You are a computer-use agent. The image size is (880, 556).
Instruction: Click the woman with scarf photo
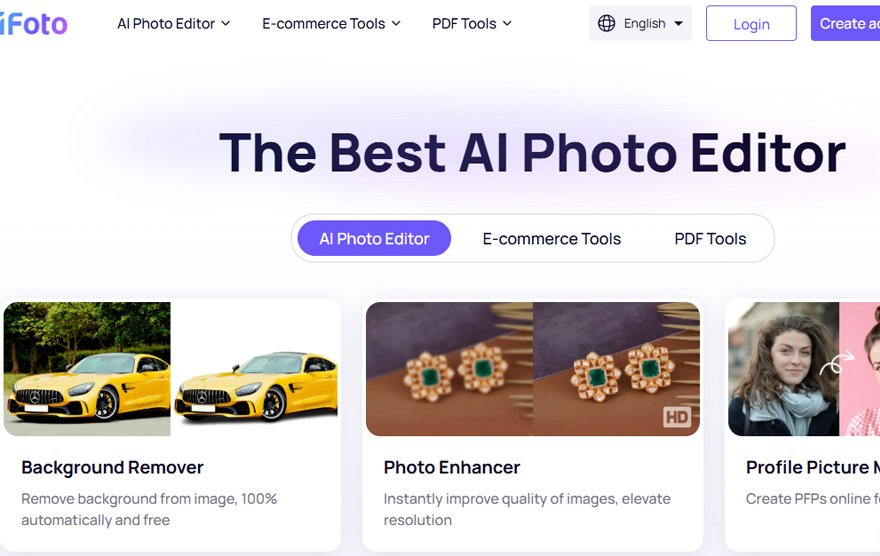click(x=783, y=369)
